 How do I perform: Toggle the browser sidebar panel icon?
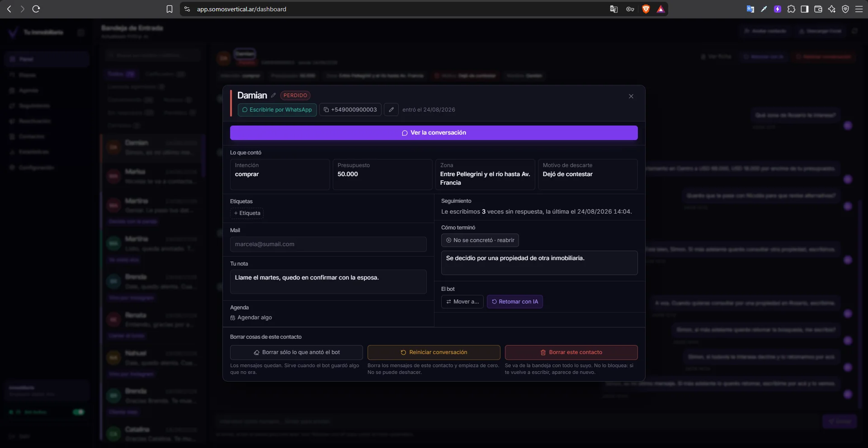click(805, 9)
